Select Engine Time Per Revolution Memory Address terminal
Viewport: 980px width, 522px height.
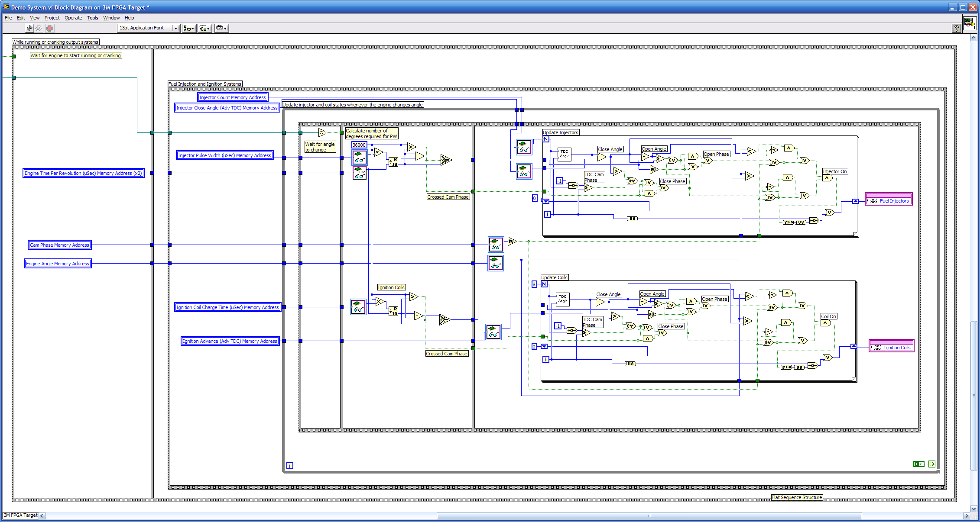tap(83, 173)
